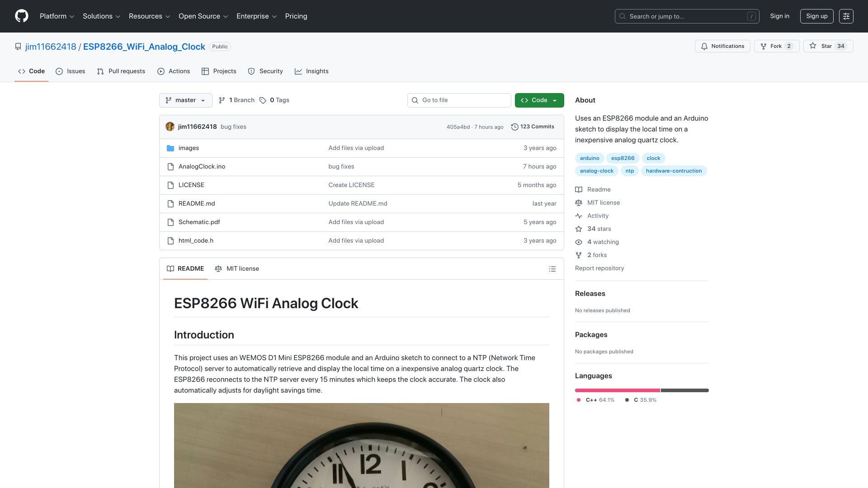Open the command palette icon beside Sign up
The height and width of the screenshot is (488, 868).
pyautogui.click(x=846, y=16)
